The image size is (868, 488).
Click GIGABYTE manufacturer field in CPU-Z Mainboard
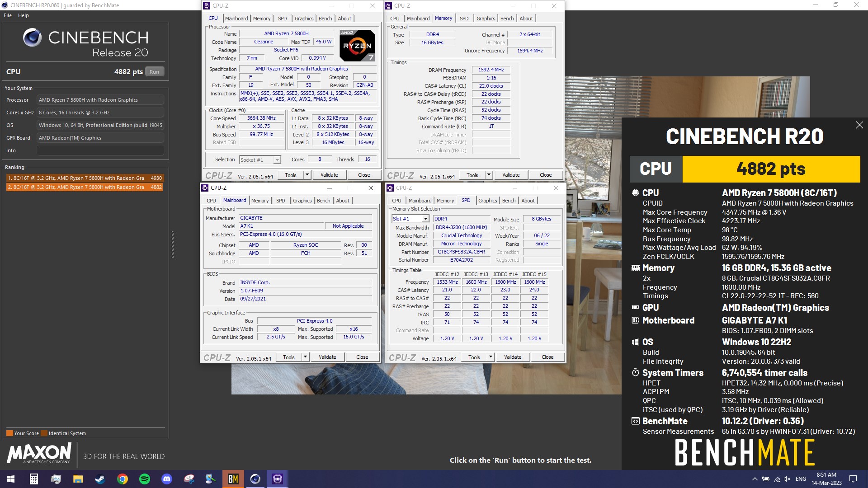(x=306, y=218)
